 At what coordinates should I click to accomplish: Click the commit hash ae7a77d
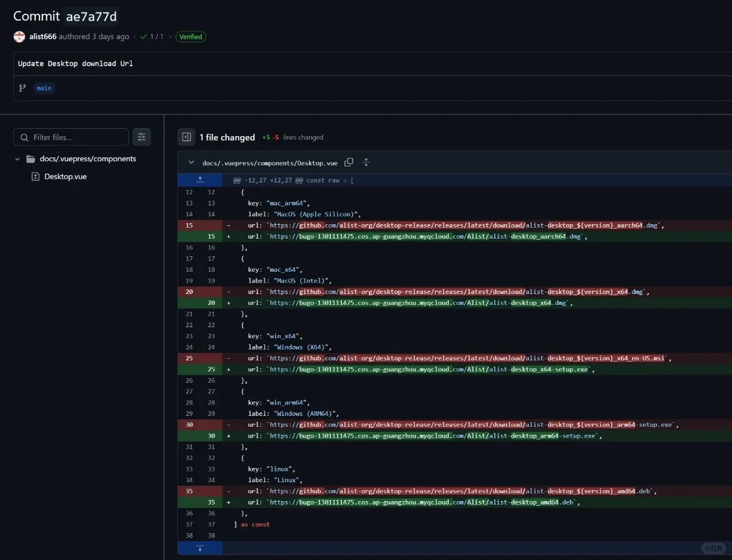click(91, 17)
